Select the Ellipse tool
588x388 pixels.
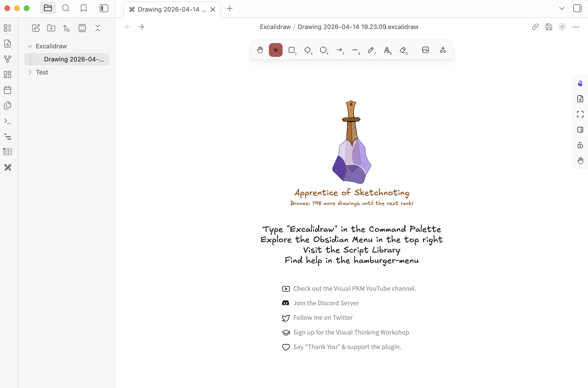click(323, 50)
